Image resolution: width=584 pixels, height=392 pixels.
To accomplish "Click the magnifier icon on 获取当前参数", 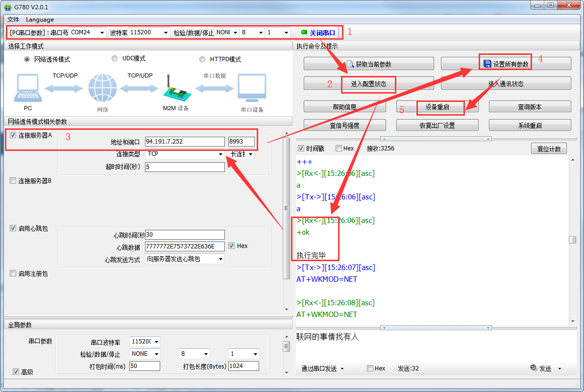I will 350,64.
